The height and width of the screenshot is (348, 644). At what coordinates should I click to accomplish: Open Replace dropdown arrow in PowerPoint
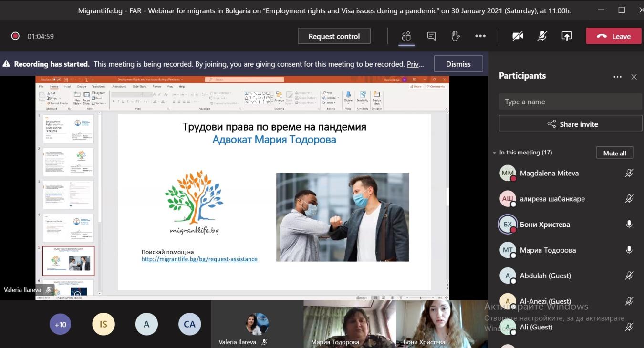coord(338,98)
